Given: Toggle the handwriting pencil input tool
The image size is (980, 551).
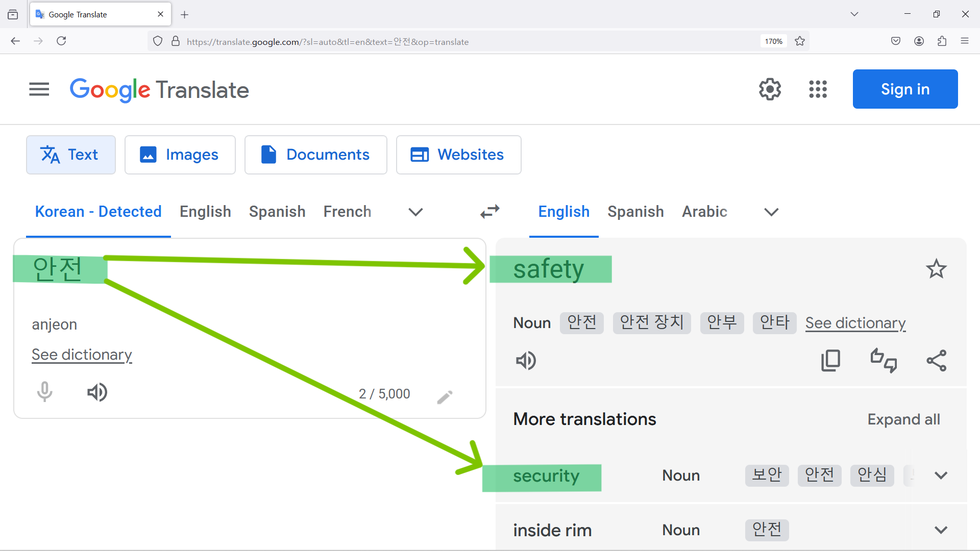Looking at the screenshot, I should (445, 397).
